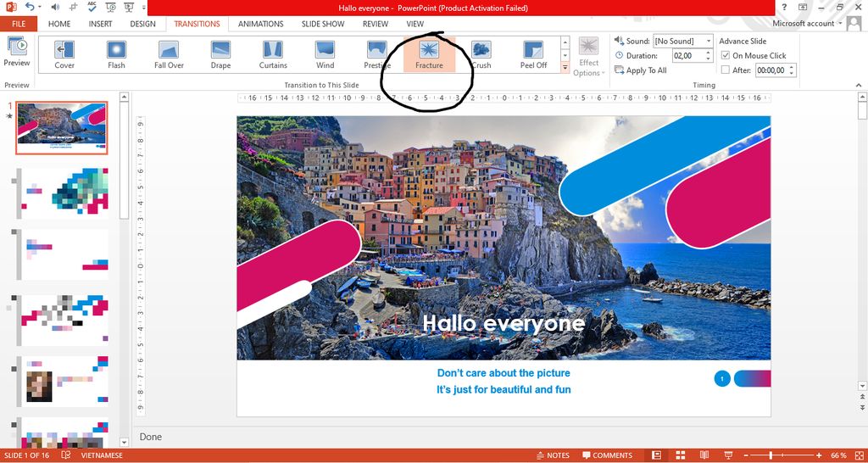The width and height of the screenshot is (868, 463).
Task: Open COMMENTS pane from status bar
Action: click(607, 455)
